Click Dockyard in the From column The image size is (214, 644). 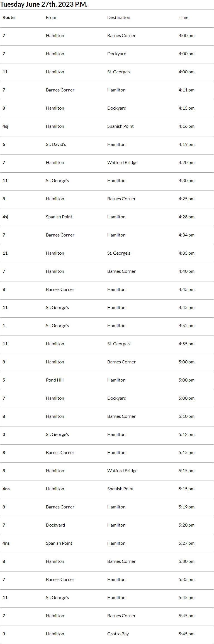pyautogui.click(x=55, y=525)
